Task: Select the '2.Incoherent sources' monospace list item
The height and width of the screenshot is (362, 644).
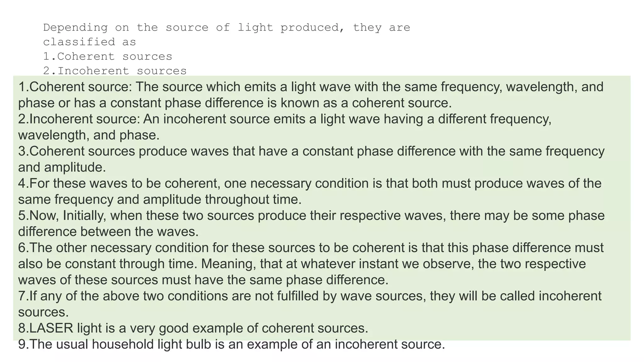Action: point(115,71)
